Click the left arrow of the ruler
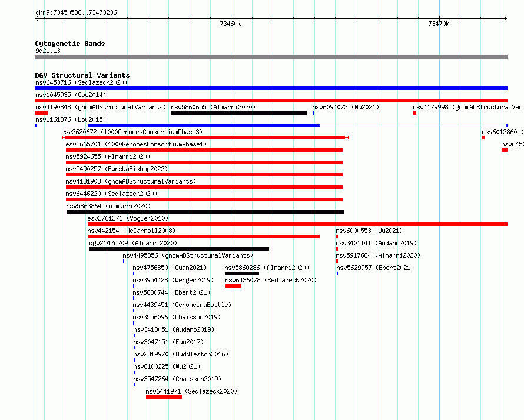This screenshot has height=420, width=524. click(x=37, y=19)
